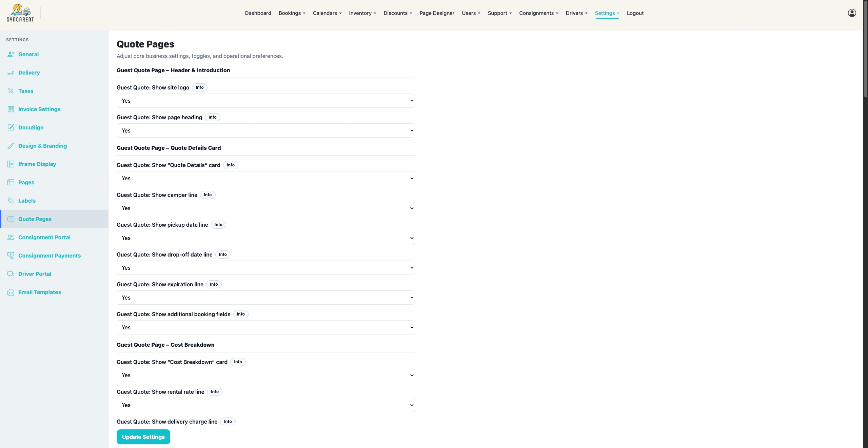Click the Logout link
The width and height of the screenshot is (868, 448).
[x=635, y=13]
